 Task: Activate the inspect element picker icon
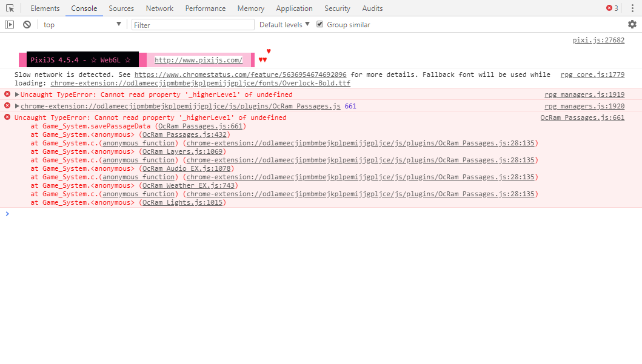pyautogui.click(x=10, y=8)
